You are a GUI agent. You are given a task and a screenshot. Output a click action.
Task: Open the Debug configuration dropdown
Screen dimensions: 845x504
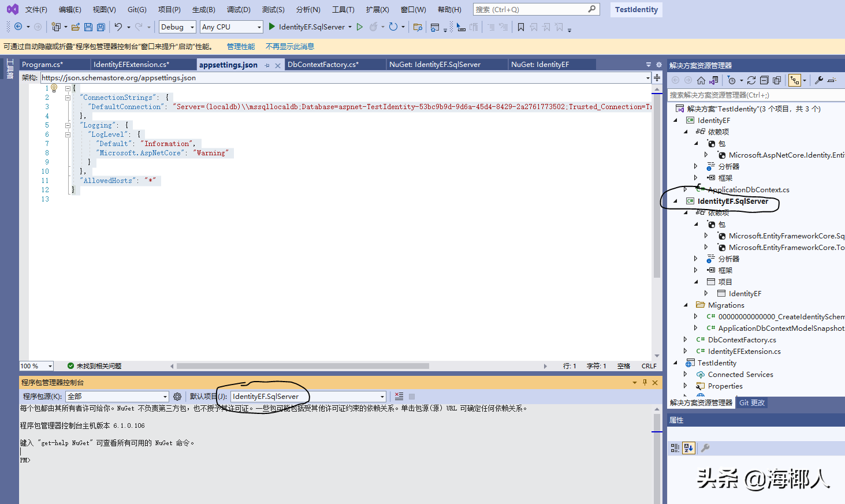pos(177,27)
